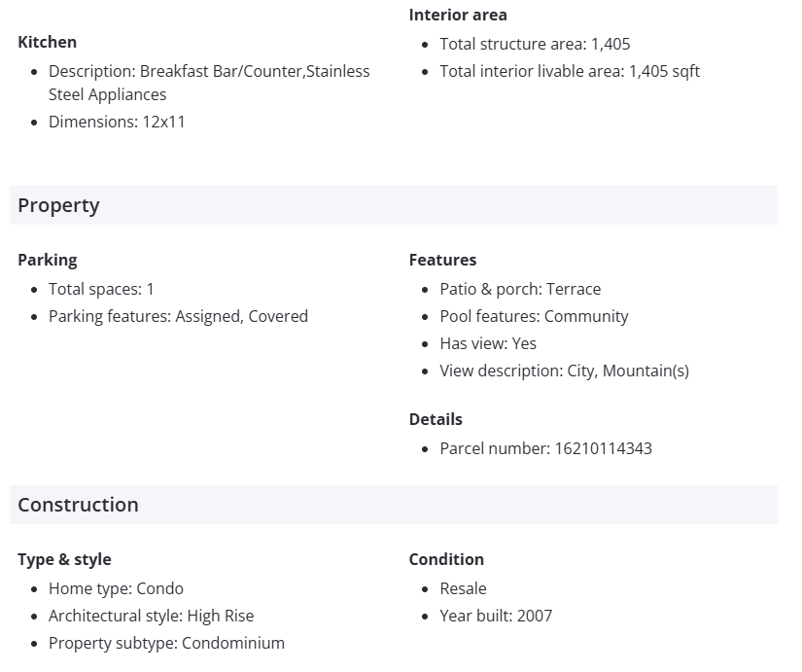Click the Total spaces: 1 item
802x672 pixels.
(101, 289)
